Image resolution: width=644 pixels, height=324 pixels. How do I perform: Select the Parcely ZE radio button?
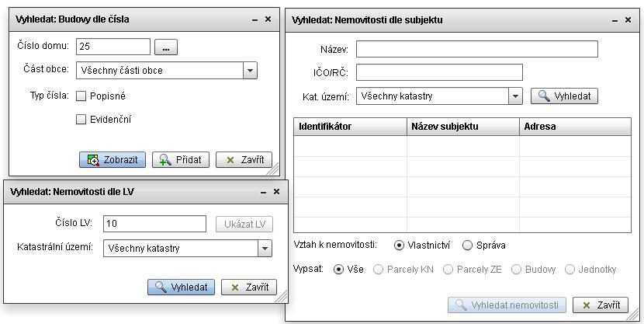448,270
